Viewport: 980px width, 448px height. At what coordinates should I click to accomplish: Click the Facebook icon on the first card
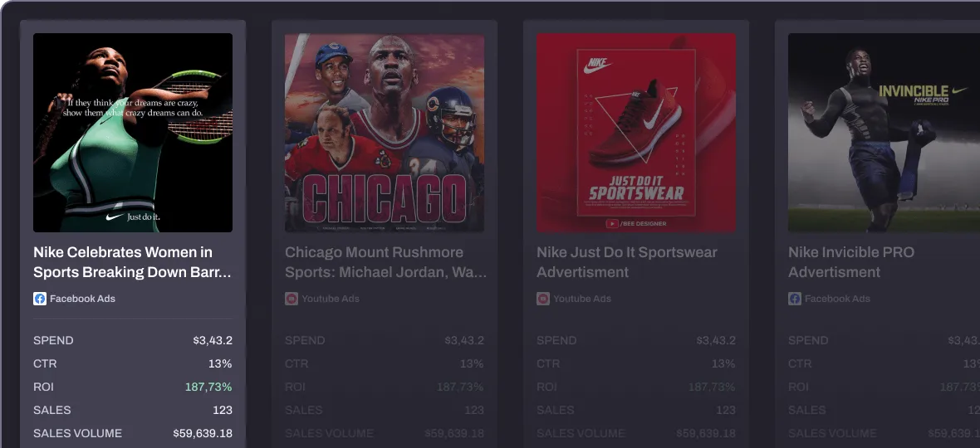[x=39, y=299]
